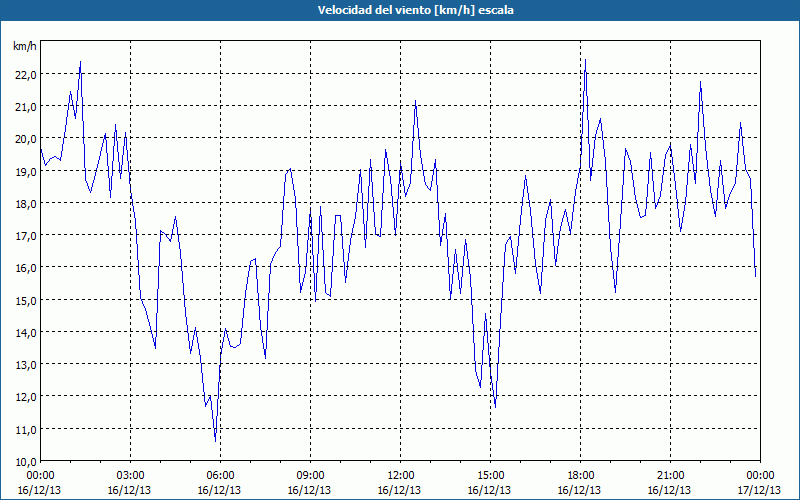Viewport: 800px width, 500px height.
Task: Click the early peak near 22 km/h after 00:00
Action: (x=80, y=62)
